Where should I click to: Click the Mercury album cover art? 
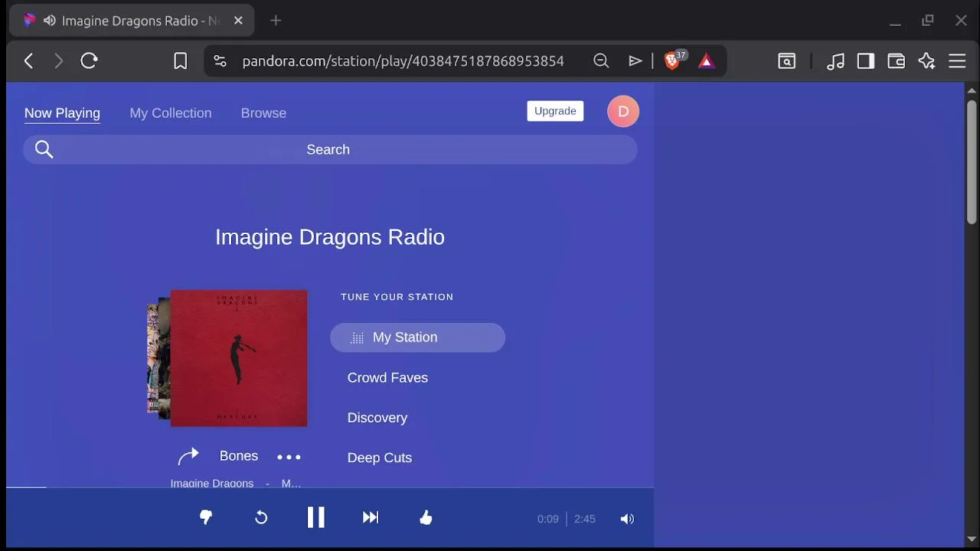tap(239, 358)
